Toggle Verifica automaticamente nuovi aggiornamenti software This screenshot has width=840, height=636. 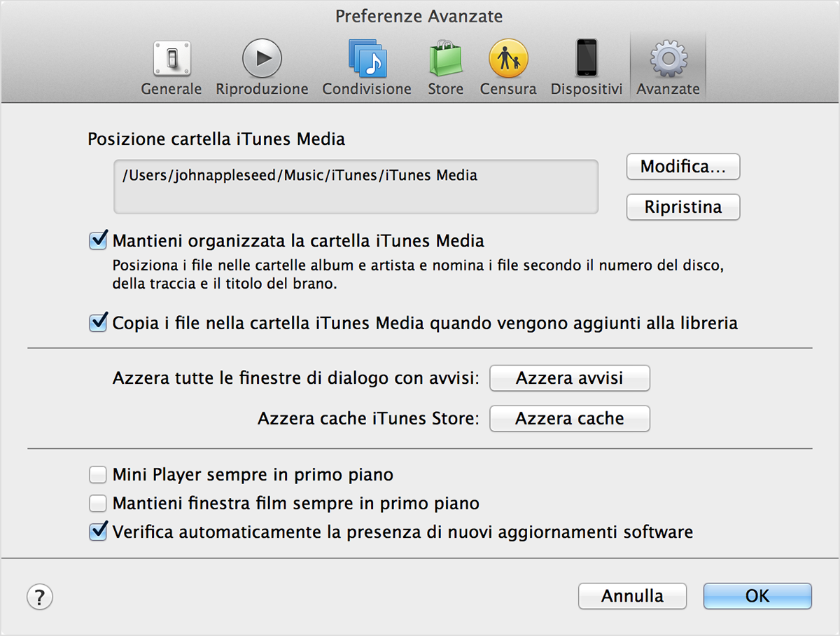tap(98, 532)
